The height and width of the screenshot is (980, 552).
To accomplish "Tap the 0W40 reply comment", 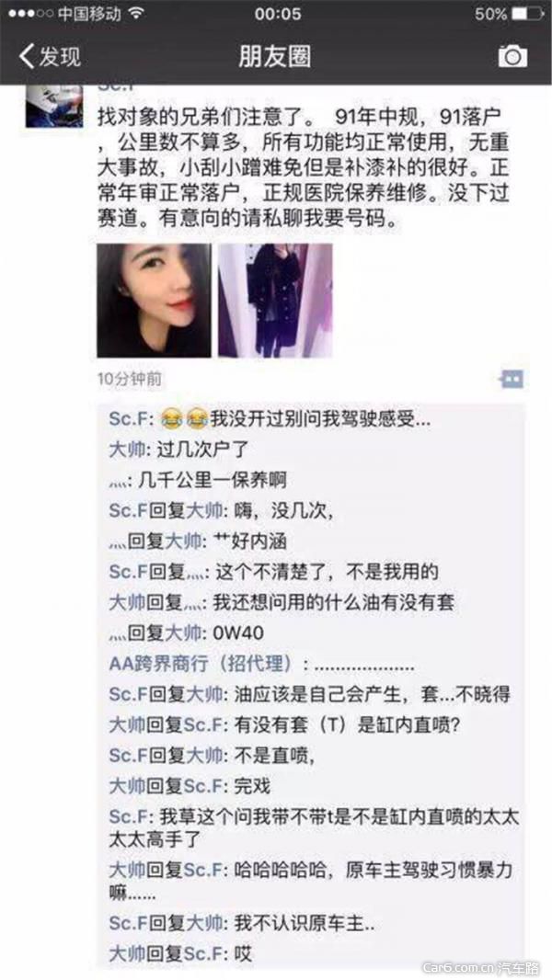I will [186, 633].
